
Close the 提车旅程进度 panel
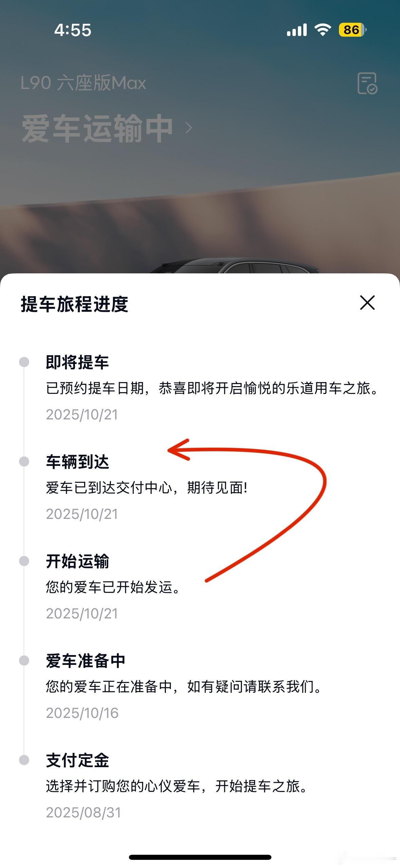coord(367,303)
